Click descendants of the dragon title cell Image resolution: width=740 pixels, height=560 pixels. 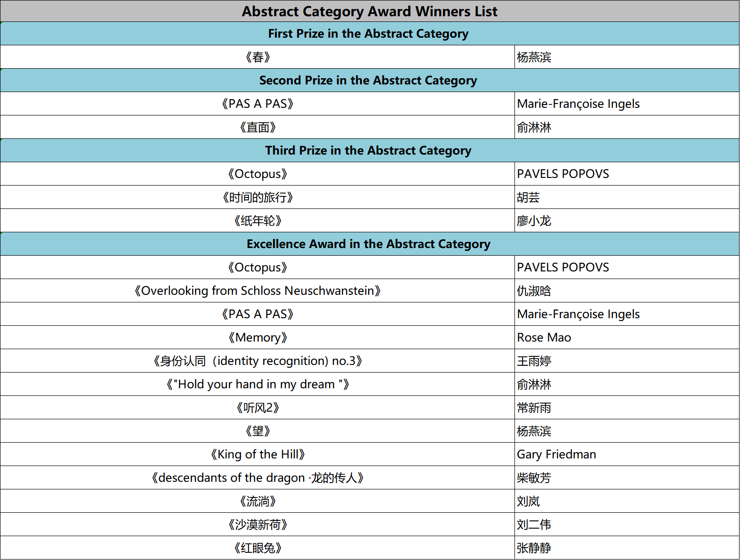tap(257, 477)
